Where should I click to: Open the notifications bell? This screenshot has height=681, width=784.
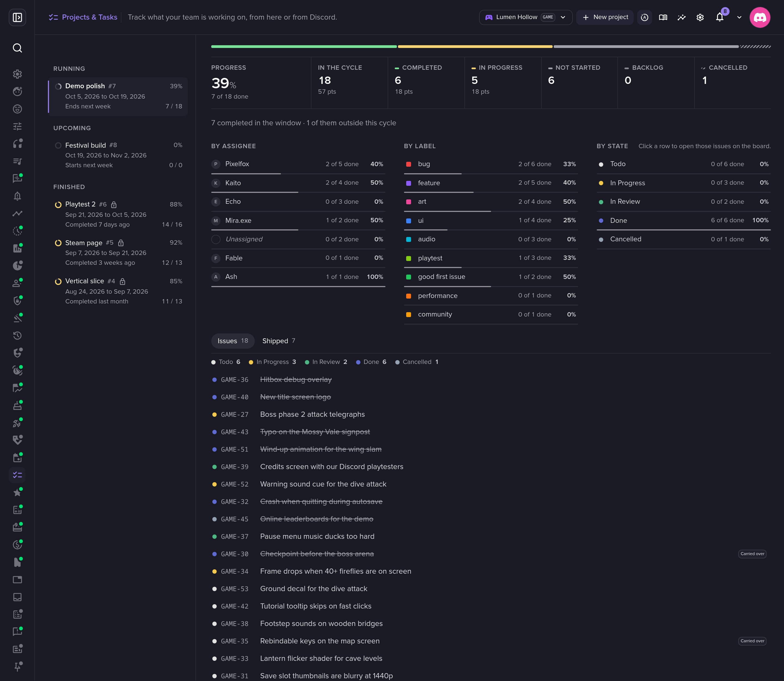(719, 17)
